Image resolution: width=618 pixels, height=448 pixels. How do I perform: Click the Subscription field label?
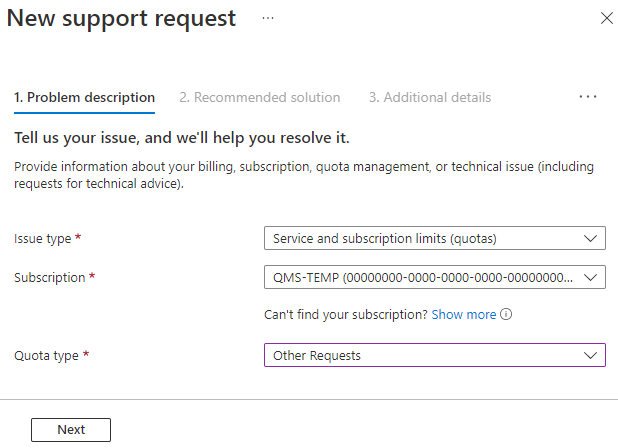point(50,277)
